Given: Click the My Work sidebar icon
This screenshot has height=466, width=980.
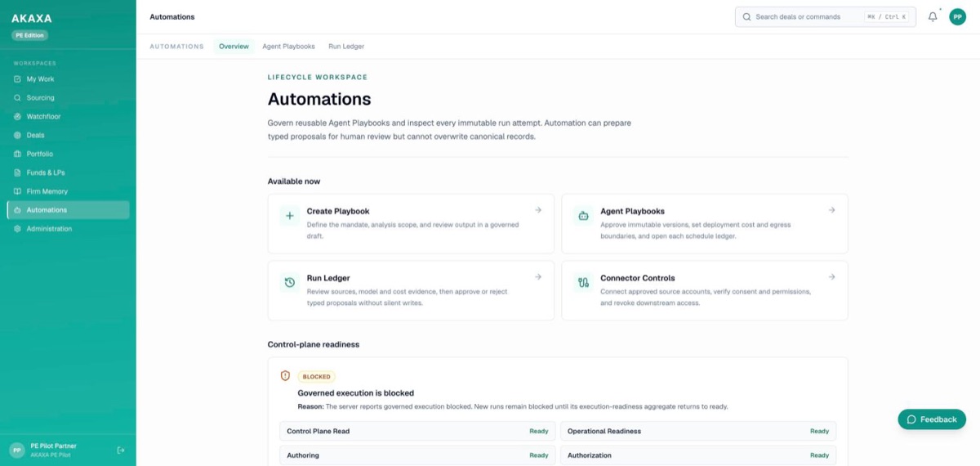Looking at the screenshot, I should point(18,79).
